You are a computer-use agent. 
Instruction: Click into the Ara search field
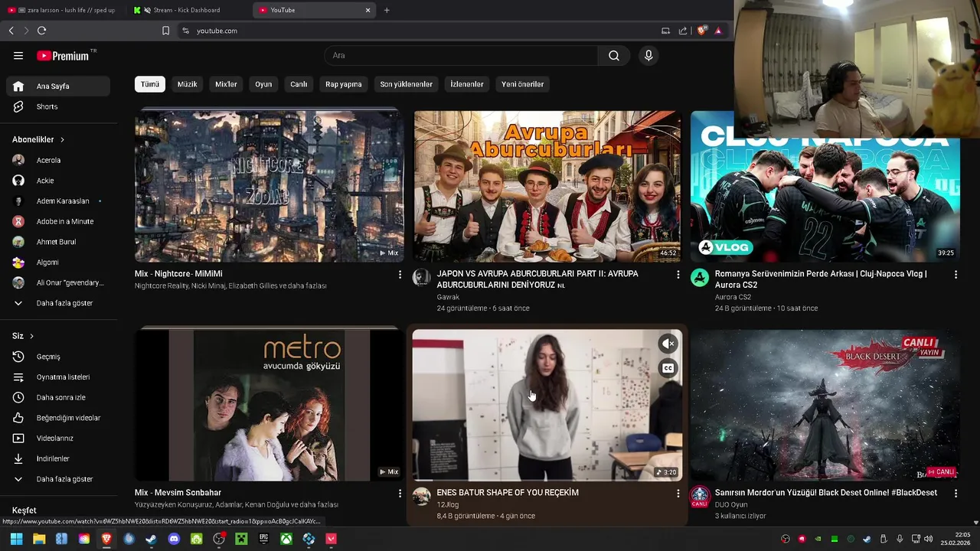[461, 55]
